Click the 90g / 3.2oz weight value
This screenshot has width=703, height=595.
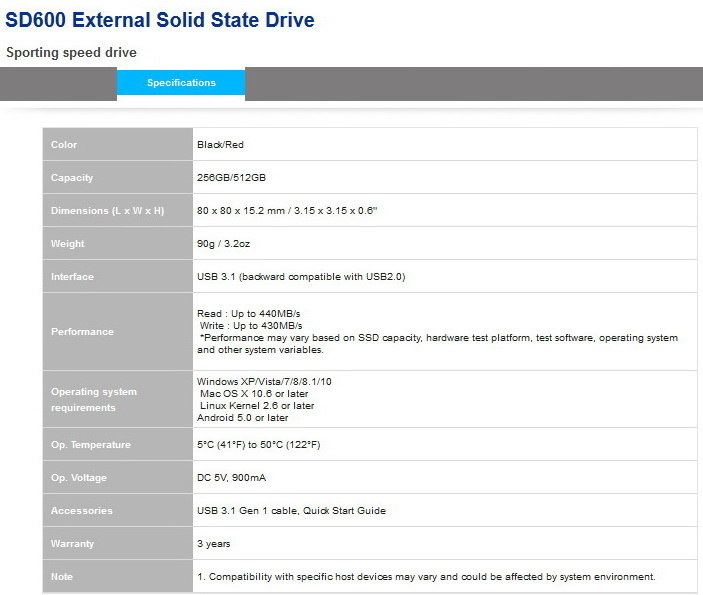pos(223,243)
